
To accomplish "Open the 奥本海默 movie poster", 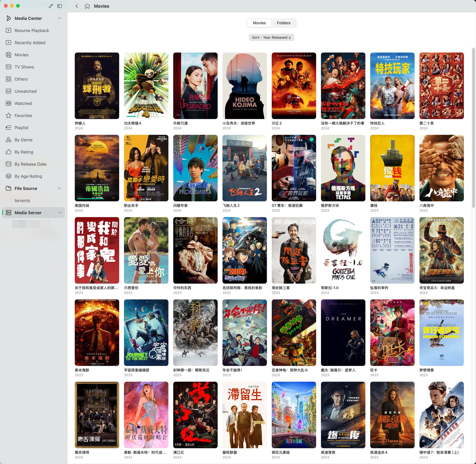I will 97,332.
